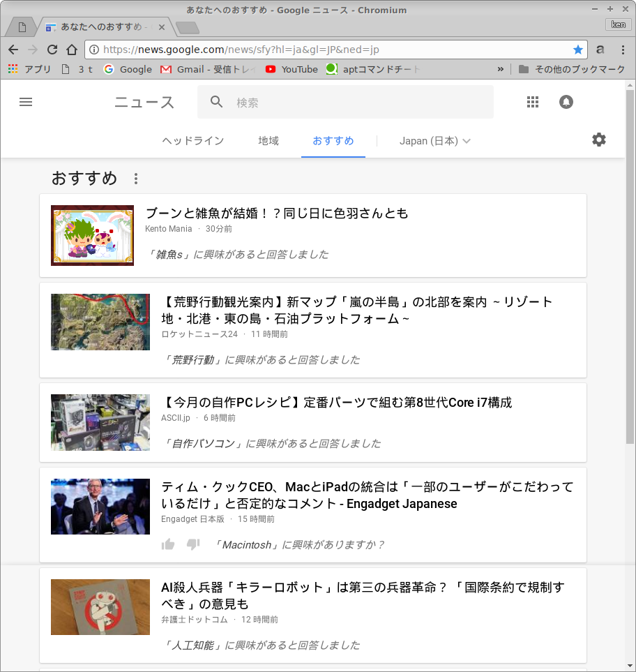Close the あなたへのおすすめ browser tab
The width and height of the screenshot is (636, 672).
coord(162,27)
